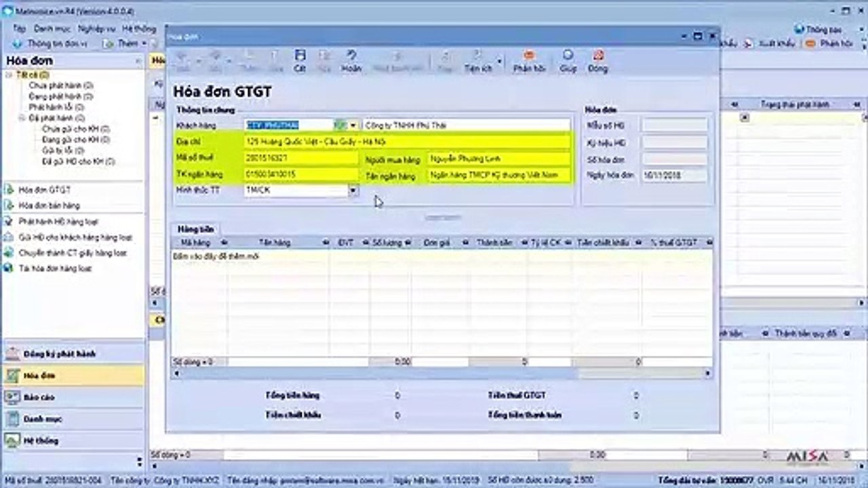Select Gửi HĐ cho khách hàng hàng loạt
Viewport: 868px width, 488px height.
[x=75, y=237]
